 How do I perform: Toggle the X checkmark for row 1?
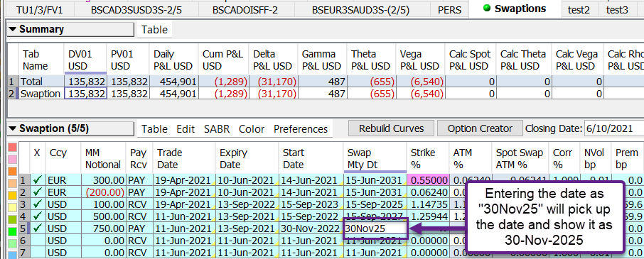[x=38, y=180]
